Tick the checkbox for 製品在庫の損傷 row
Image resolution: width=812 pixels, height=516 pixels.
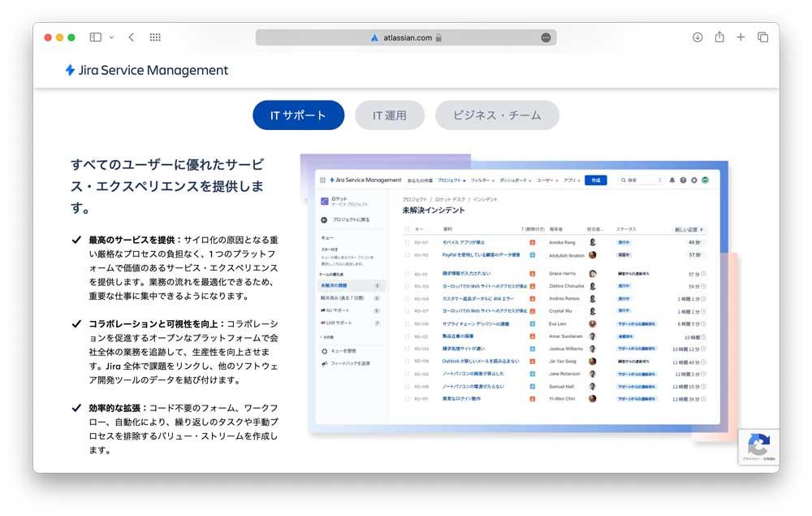407,336
